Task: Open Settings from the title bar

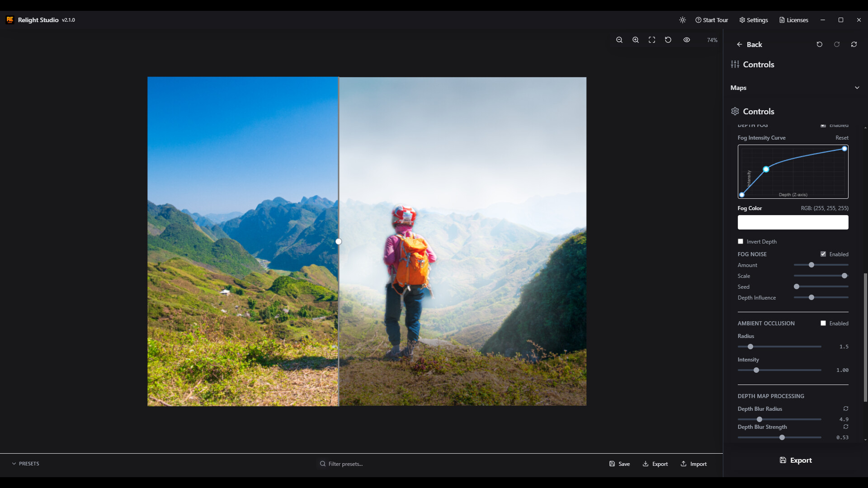Action: [753, 20]
